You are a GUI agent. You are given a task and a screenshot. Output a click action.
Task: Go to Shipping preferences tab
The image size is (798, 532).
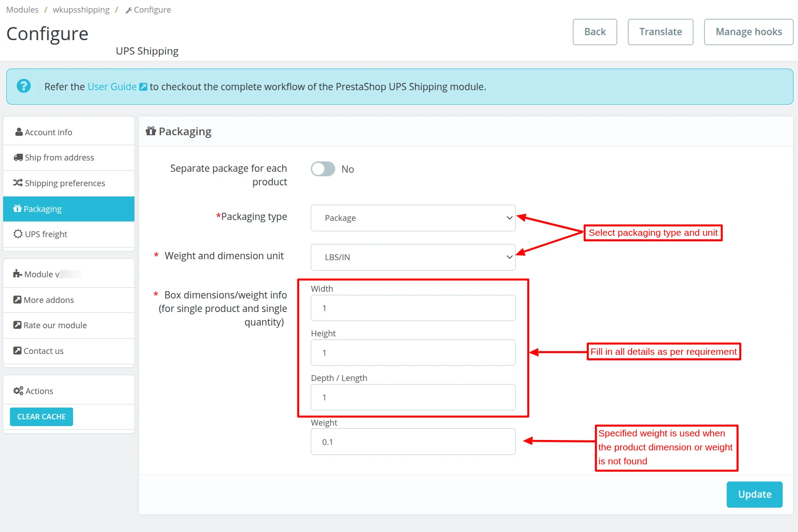click(x=69, y=183)
